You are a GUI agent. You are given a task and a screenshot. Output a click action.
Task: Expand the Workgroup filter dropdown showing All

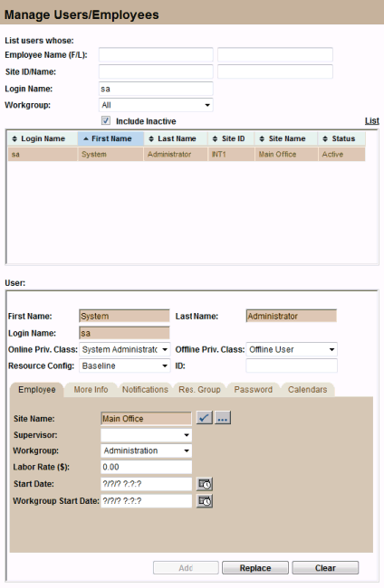[156, 105]
